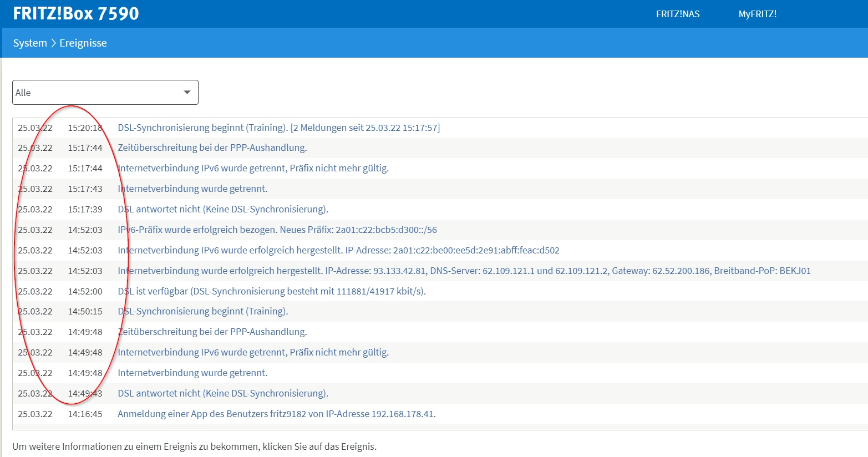Click the 14:50:15 timestamp

pos(85,311)
